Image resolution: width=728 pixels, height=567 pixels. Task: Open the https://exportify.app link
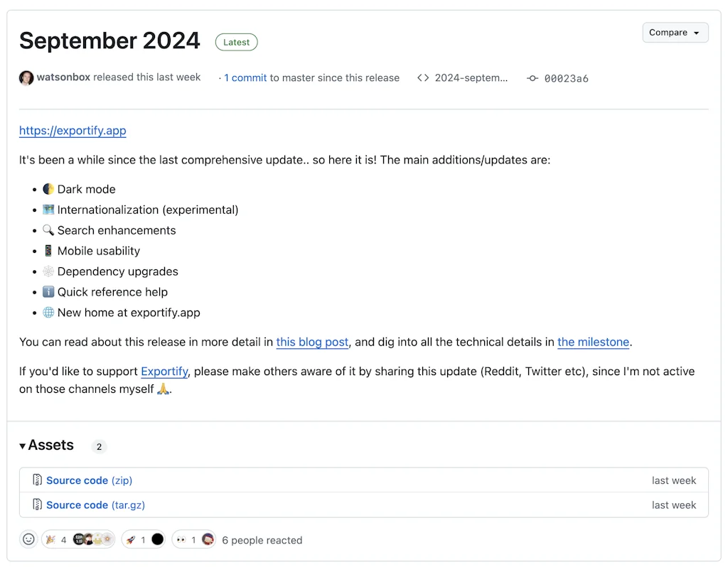click(x=72, y=131)
